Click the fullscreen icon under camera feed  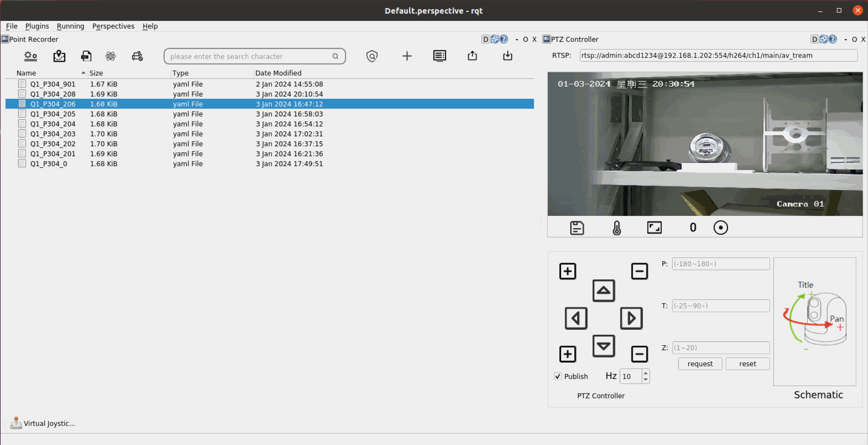[x=654, y=228]
